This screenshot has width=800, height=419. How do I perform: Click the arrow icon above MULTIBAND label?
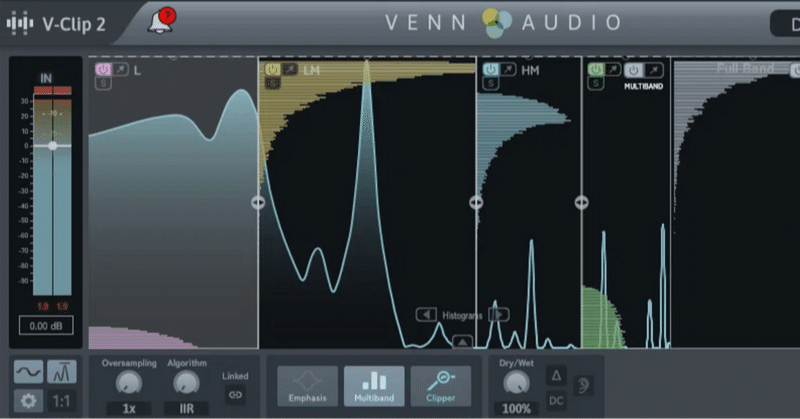(x=654, y=70)
